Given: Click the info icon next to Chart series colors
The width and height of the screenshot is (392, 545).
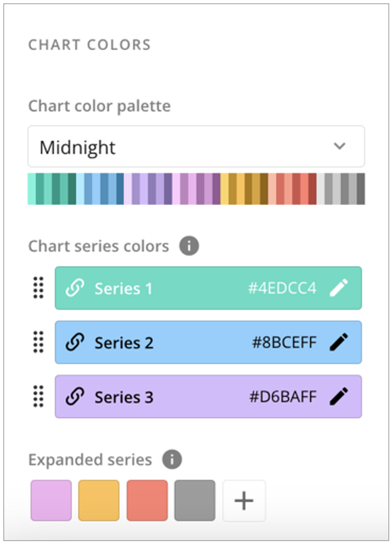Looking at the screenshot, I should 188,246.
